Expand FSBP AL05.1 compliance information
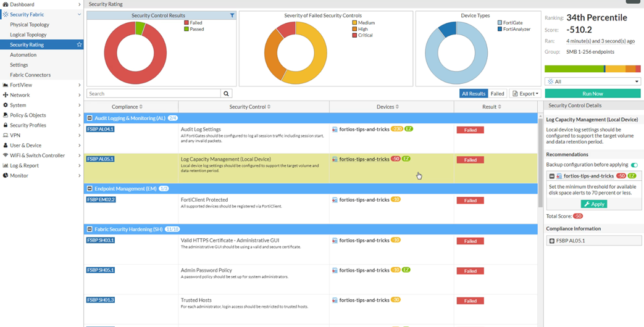Screen dimensions: 644x327 551,241
